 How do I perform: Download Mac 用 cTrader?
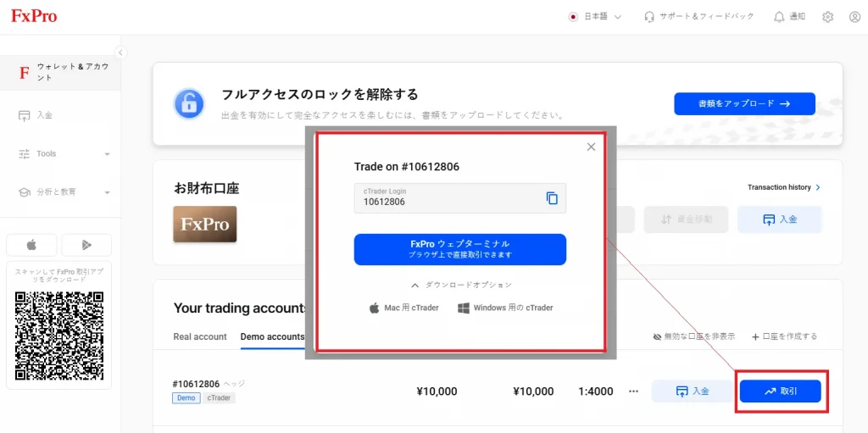(404, 308)
